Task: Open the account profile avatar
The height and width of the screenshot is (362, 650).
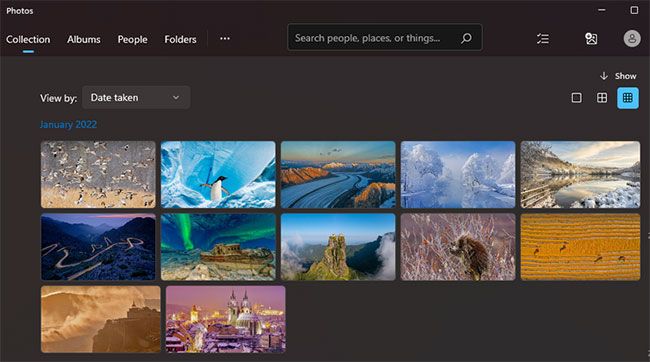Action: pos(632,39)
